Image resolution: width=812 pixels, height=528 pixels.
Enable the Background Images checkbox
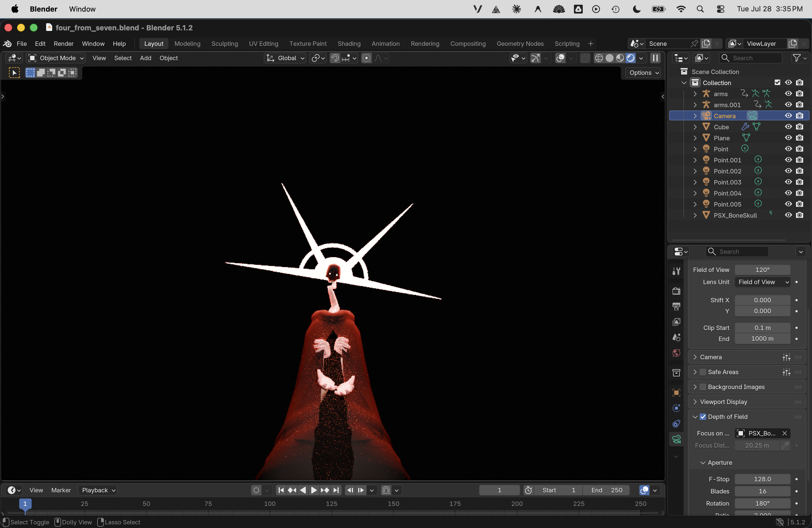[x=703, y=387]
